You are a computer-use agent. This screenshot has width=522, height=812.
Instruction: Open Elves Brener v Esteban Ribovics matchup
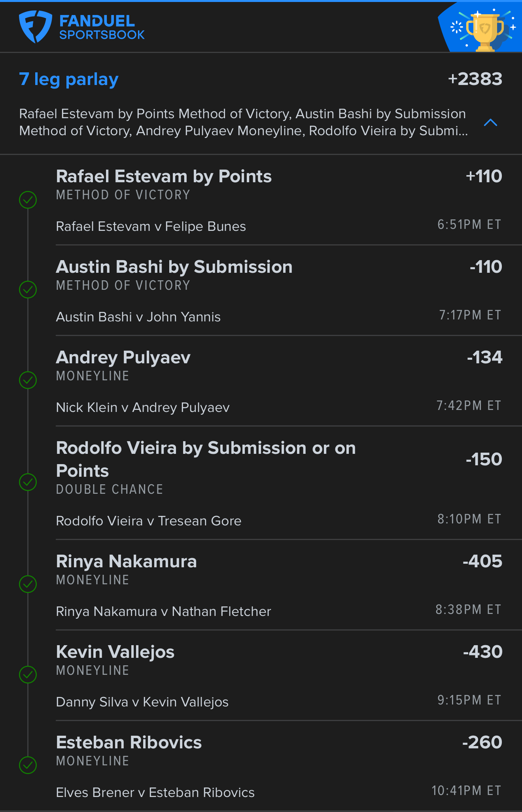[x=155, y=793]
